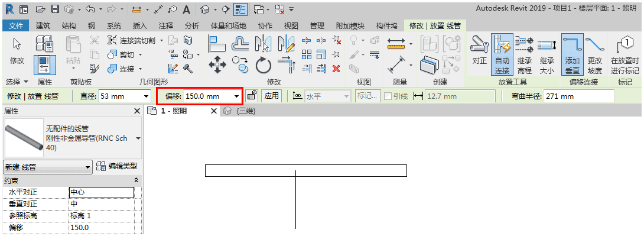Select the Move tool icon

[217, 64]
